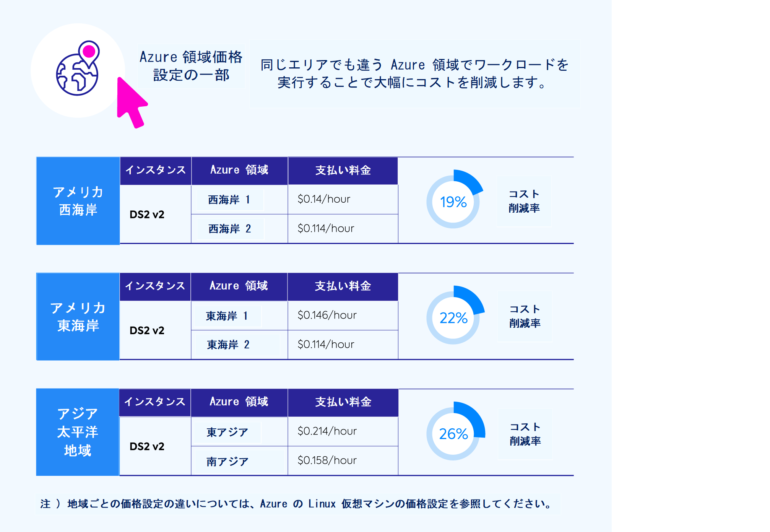
Task: Click the $0.158/hour price cell
Action: coord(343,460)
